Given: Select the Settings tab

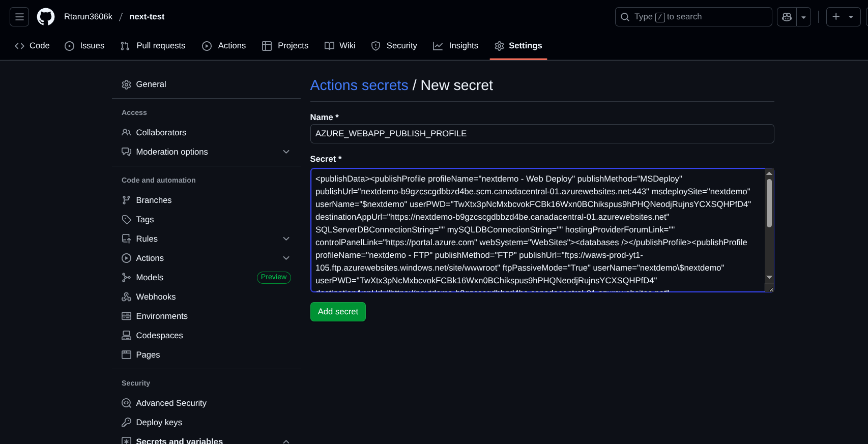Looking at the screenshot, I should 518,46.
